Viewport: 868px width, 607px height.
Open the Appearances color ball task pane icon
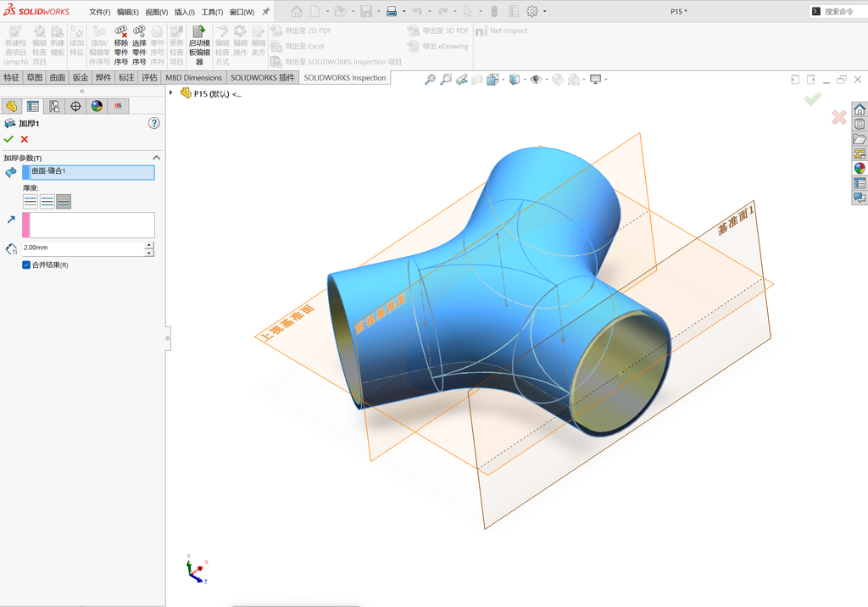[x=860, y=169]
